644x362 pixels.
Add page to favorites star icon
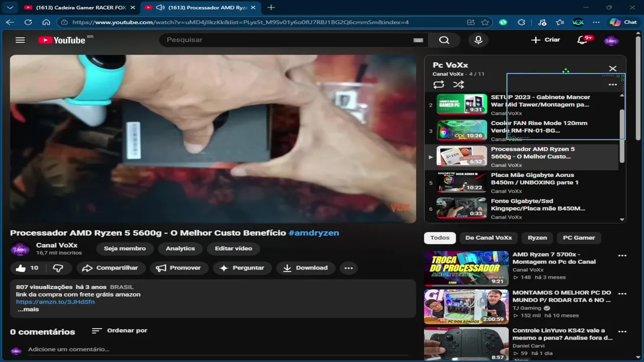[485, 22]
